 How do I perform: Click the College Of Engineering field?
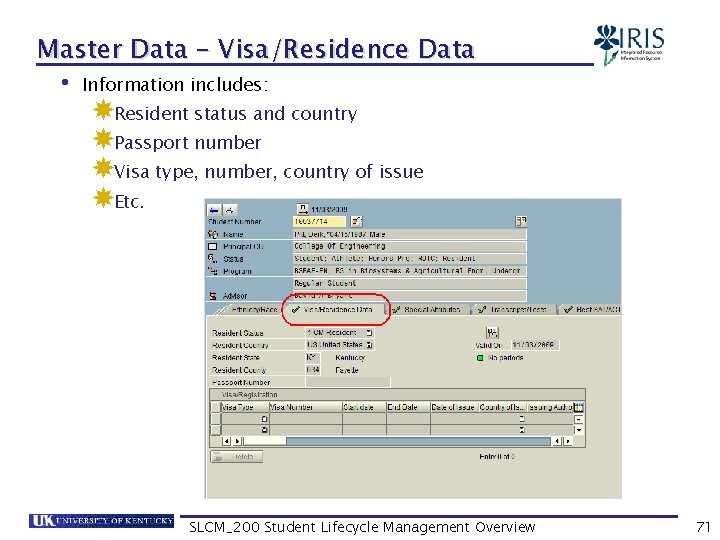(x=410, y=247)
